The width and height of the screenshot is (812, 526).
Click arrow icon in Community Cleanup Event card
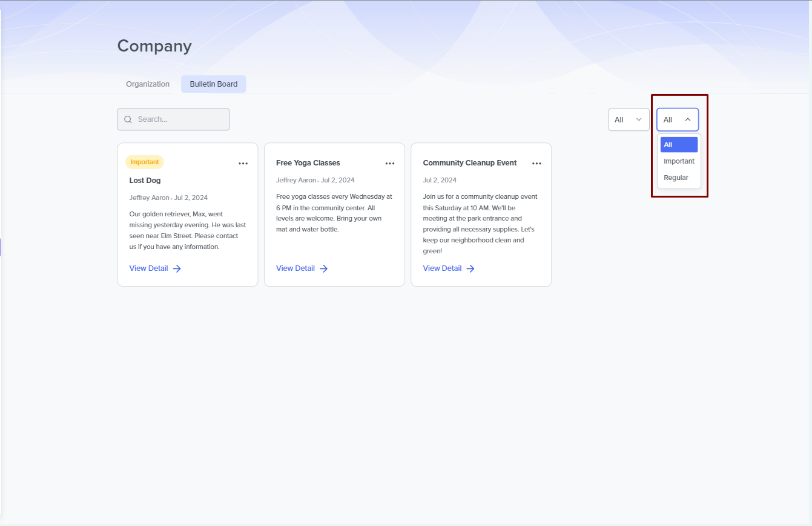[x=470, y=268]
